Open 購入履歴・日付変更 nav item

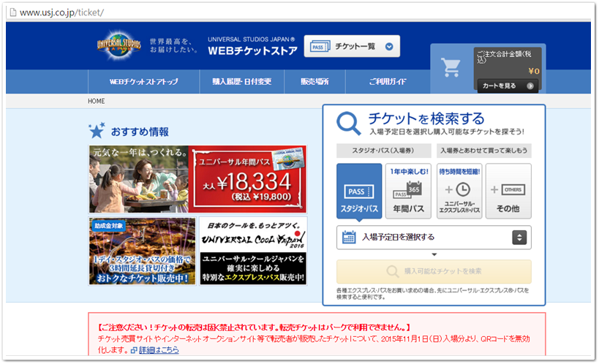coord(242,81)
